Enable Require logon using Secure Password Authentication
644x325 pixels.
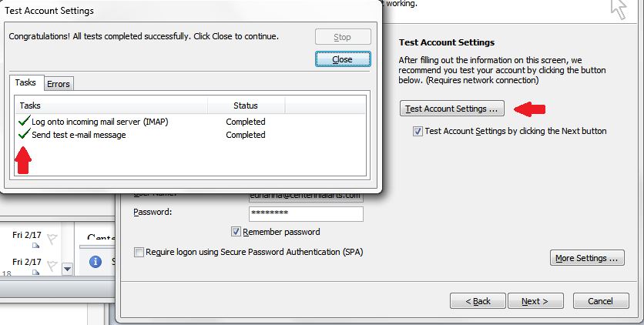(x=139, y=252)
